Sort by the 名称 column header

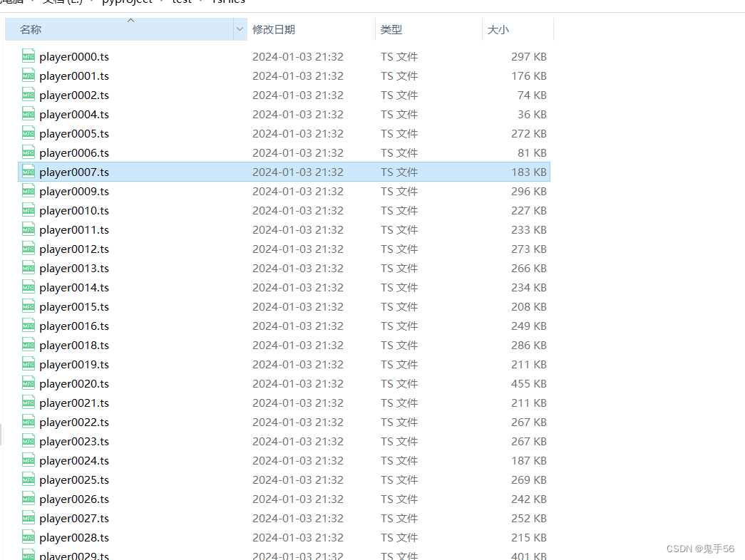pos(119,29)
